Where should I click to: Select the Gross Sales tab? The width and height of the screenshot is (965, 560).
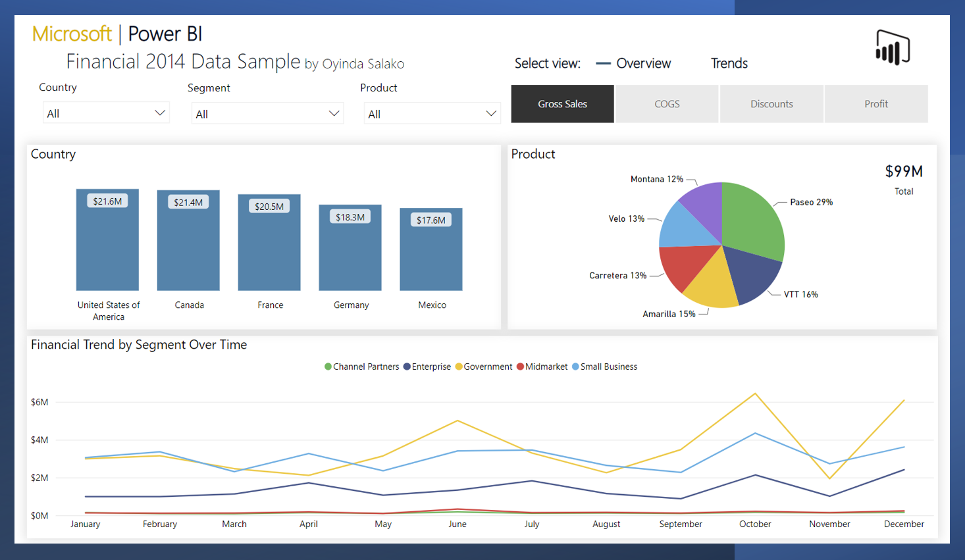tap(562, 104)
